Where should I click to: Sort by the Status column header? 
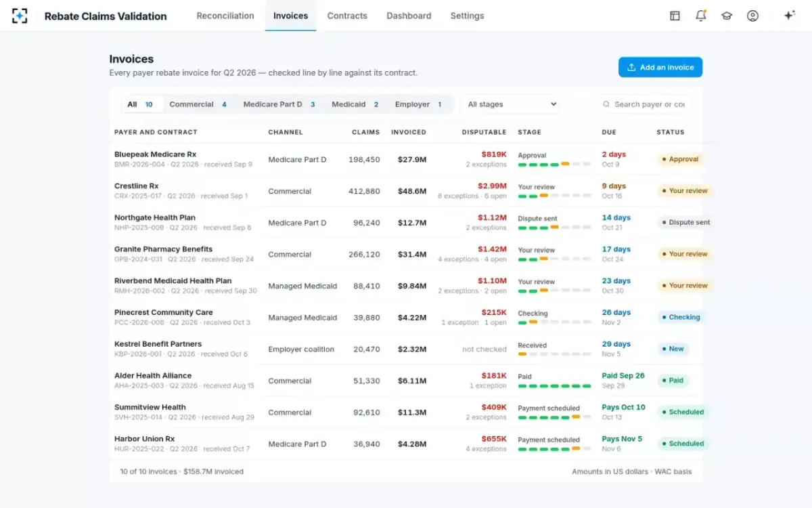(671, 132)
